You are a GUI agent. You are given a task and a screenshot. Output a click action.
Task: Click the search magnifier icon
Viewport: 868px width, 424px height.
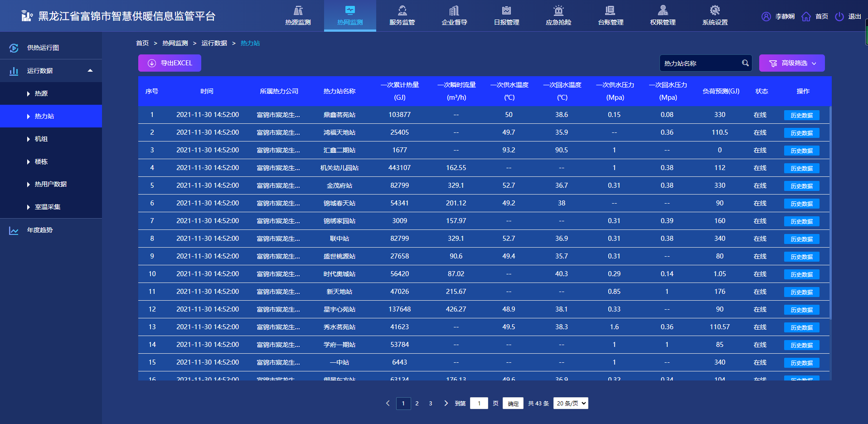745,63
